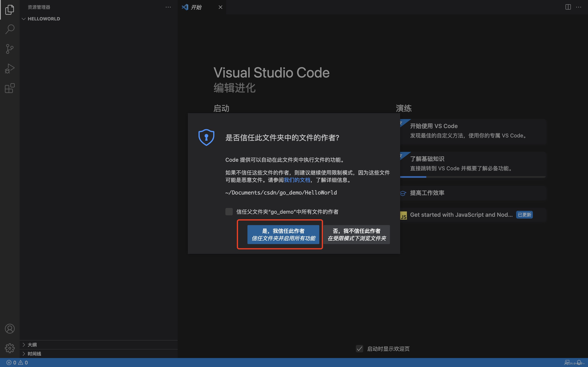Open the Extensions view icon
This screenshot has height=367, width=588.
pos(10,88)
